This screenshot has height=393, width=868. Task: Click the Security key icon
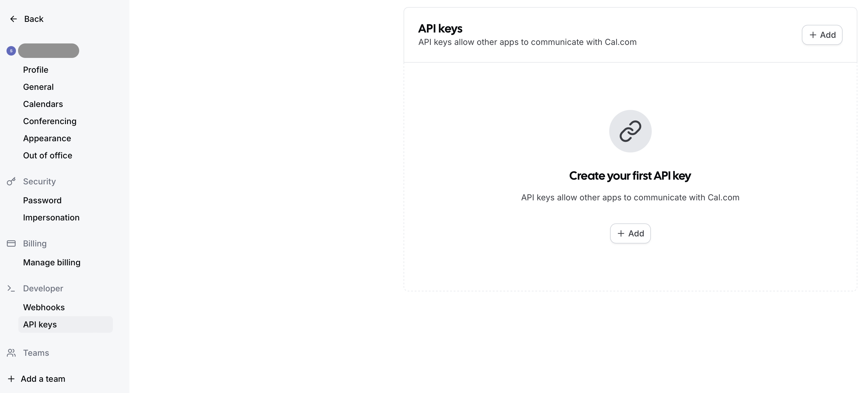(11, 181)
